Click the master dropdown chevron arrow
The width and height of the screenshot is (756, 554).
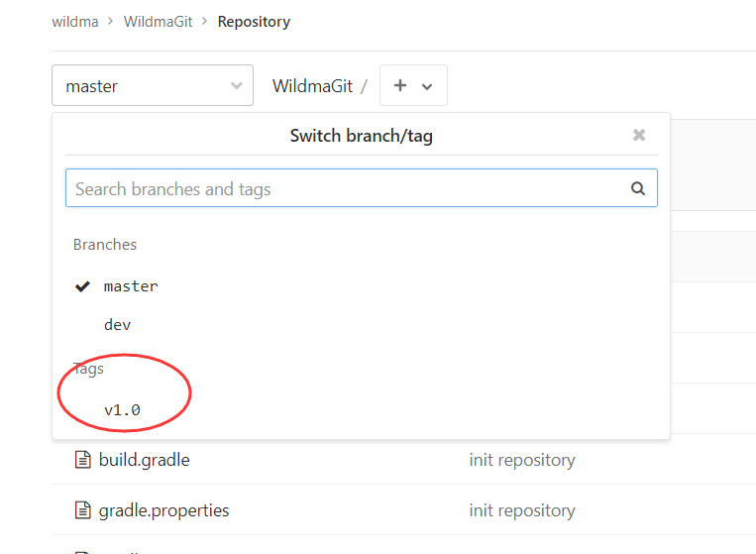tap(236, 86)
